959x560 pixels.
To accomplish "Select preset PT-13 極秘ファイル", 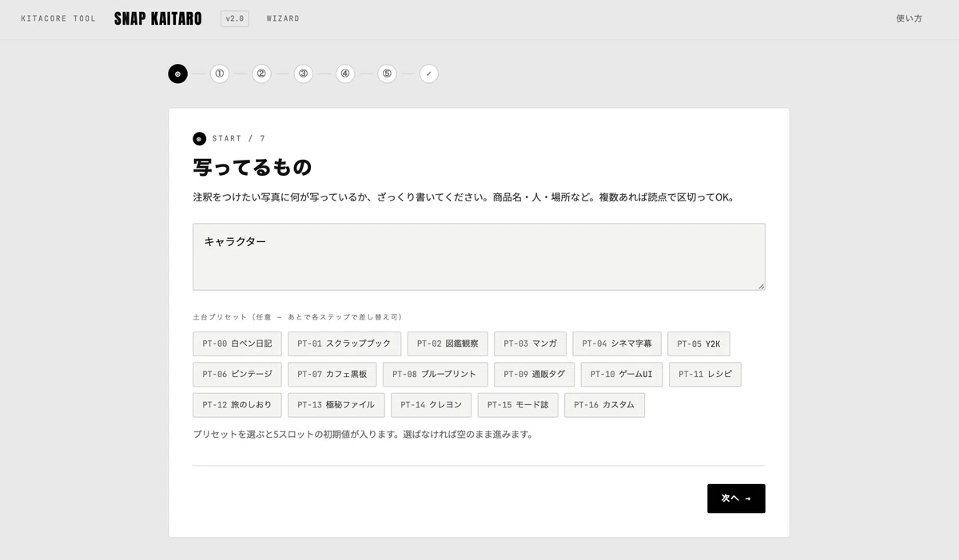I will (x=336, y=405).
